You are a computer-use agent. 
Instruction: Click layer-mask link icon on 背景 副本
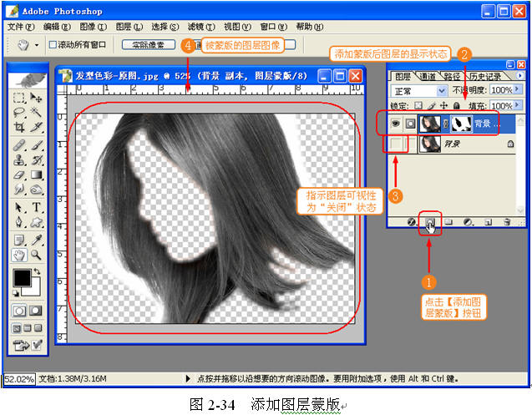click(446, 124)
